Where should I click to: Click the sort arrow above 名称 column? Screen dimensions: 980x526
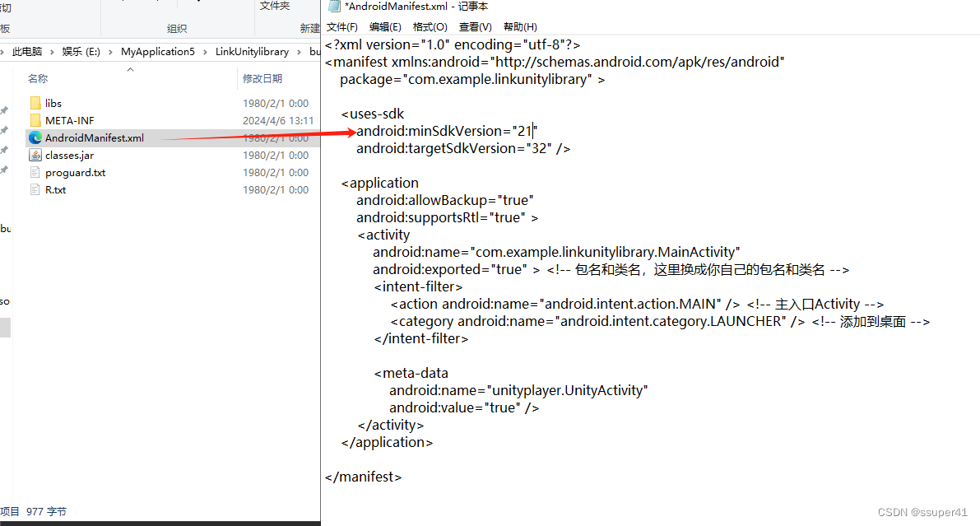[130, 69]
